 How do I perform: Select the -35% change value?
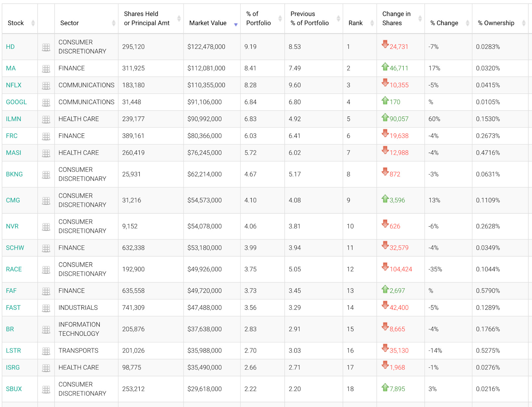[435, 269]
